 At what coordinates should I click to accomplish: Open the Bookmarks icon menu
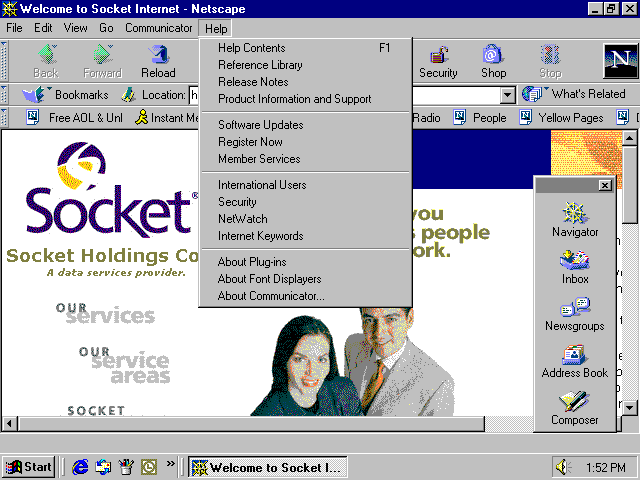coord(36,95)
